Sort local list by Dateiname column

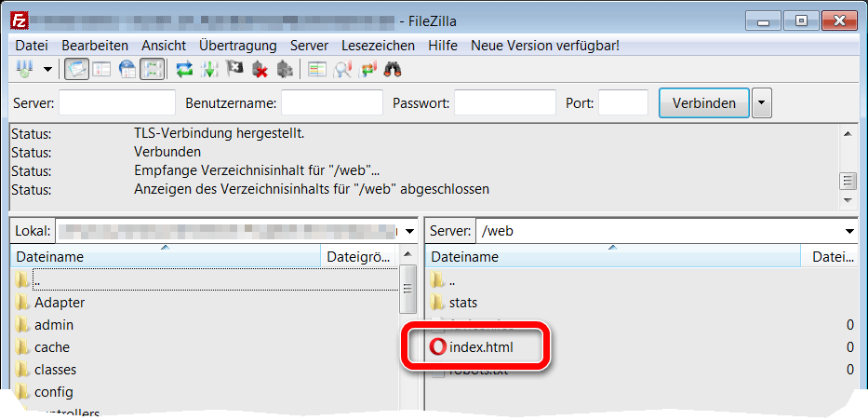click(x=165, y=256)
